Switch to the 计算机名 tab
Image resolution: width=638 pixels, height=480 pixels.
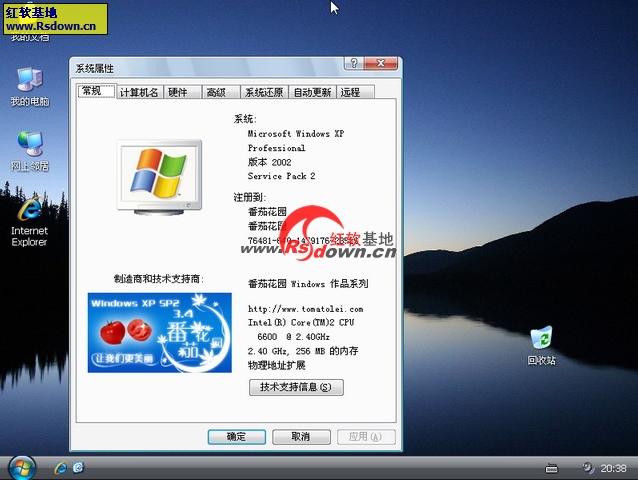pos(139,92)
